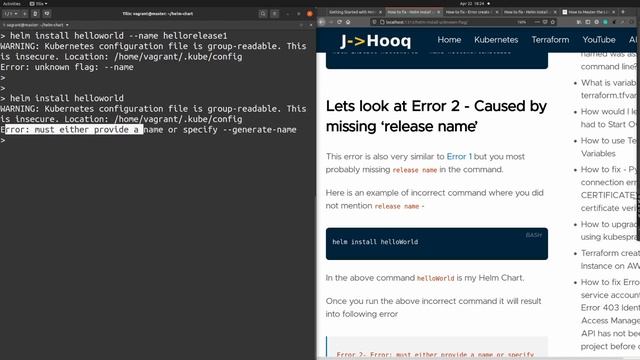Open vagrant@master ~/helm-chart terminal title dropdown
The height and width of the screenshot is (360, 640).
[x=36, y=25]
